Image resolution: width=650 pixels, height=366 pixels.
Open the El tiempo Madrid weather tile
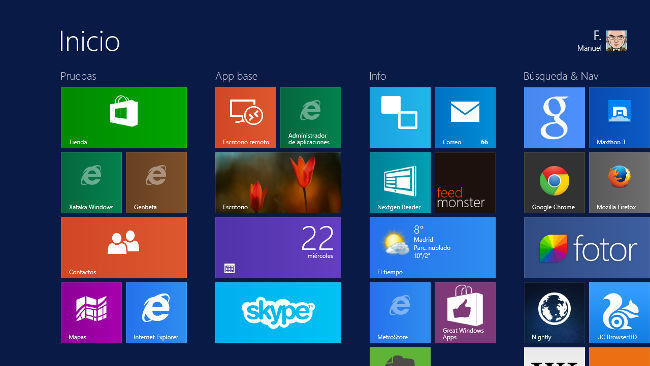(433, 247)
